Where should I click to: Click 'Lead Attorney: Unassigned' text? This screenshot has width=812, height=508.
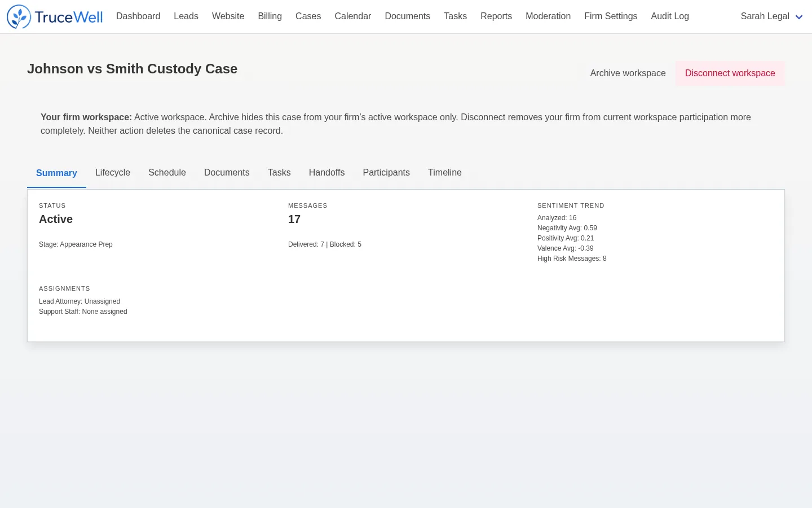80,301
